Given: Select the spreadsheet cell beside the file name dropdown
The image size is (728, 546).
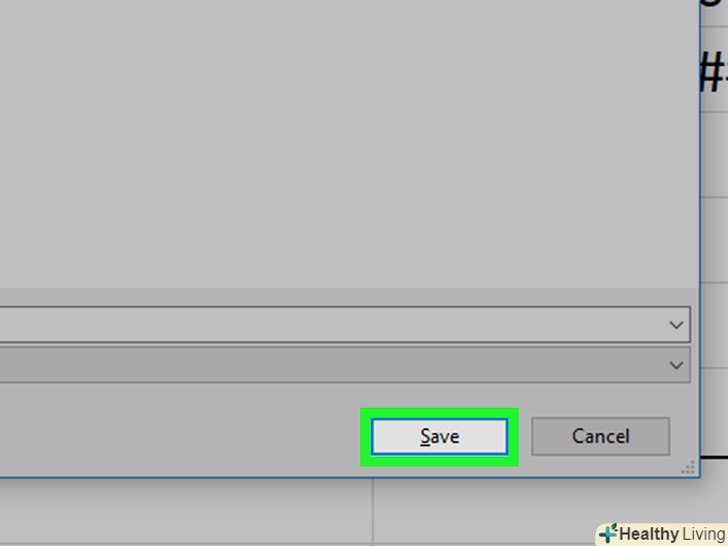Looking at the screenshot, I should point(714,325).
